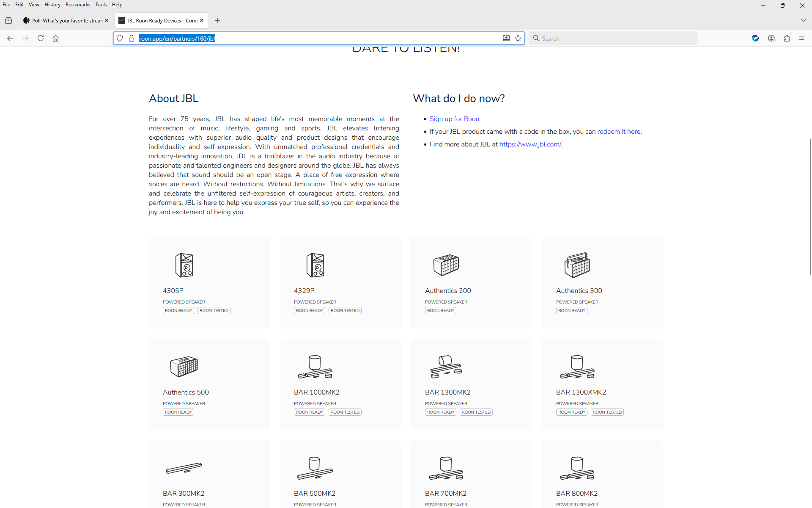Open a new tab with plus button

pyautogui.click(x=217, y=20)
